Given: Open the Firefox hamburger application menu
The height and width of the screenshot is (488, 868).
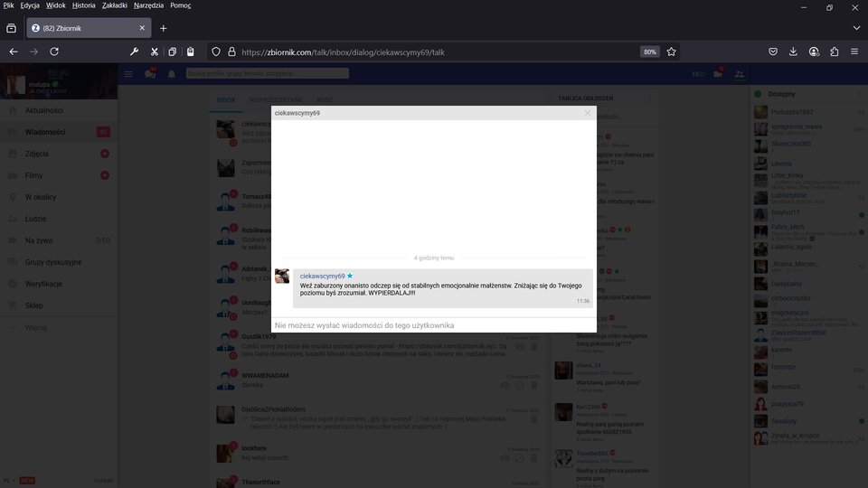Looking at the screenshot, I should [x=854, y=52].
